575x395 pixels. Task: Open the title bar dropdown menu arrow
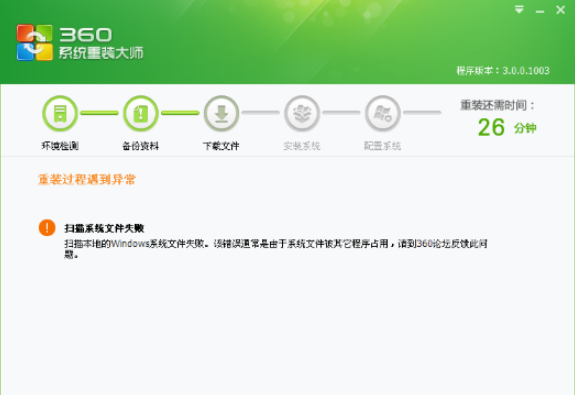(x=519, y=10)
